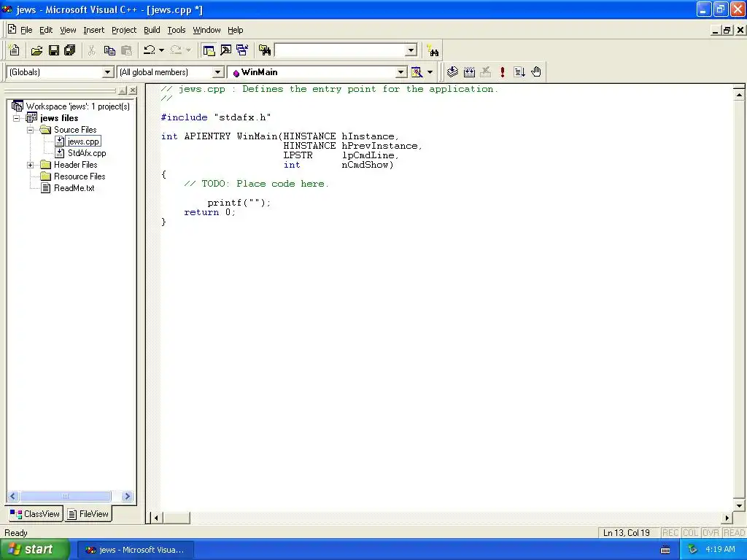Click the on-screen keyboard tray icon
The width and height of the screenshot is (747, 560).
(665, 550)
